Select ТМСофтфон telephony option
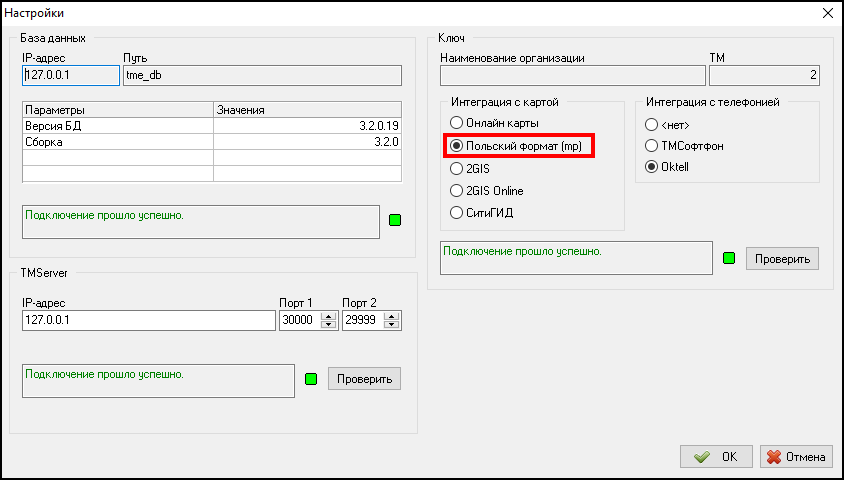 coord(652,146)
